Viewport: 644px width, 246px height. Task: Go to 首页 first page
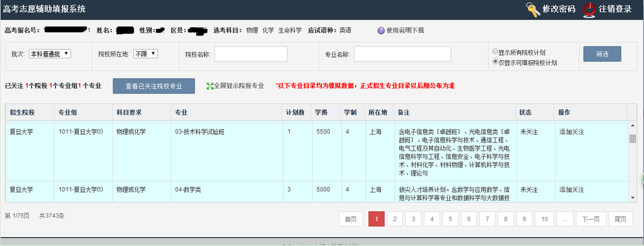[x=351, y=219]
